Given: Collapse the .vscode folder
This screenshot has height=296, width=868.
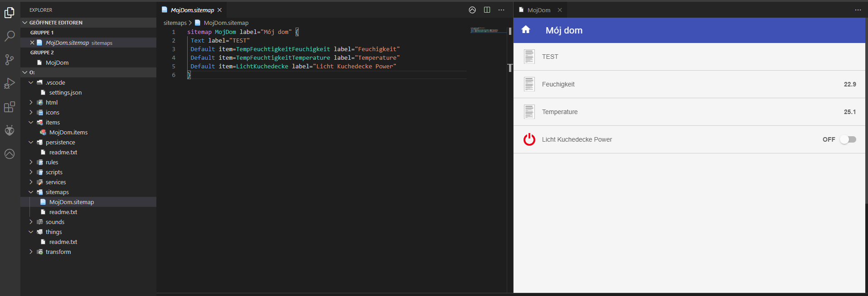Looking at the screenshot, I should point(31,82).
